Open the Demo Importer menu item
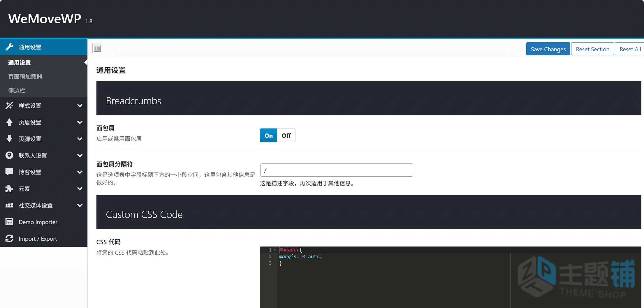 (x=44, y=222)
